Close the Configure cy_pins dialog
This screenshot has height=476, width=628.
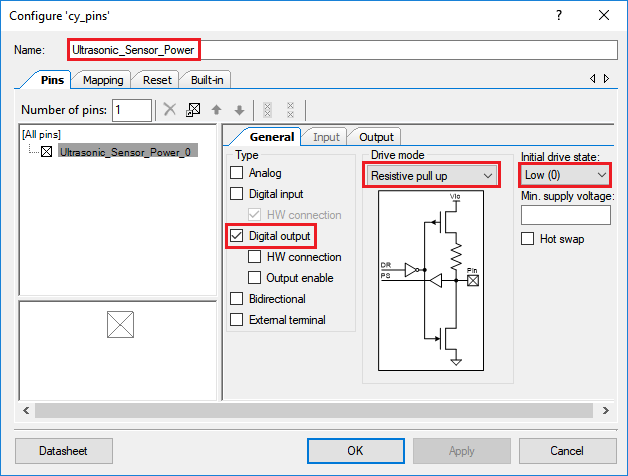(604, 15)
